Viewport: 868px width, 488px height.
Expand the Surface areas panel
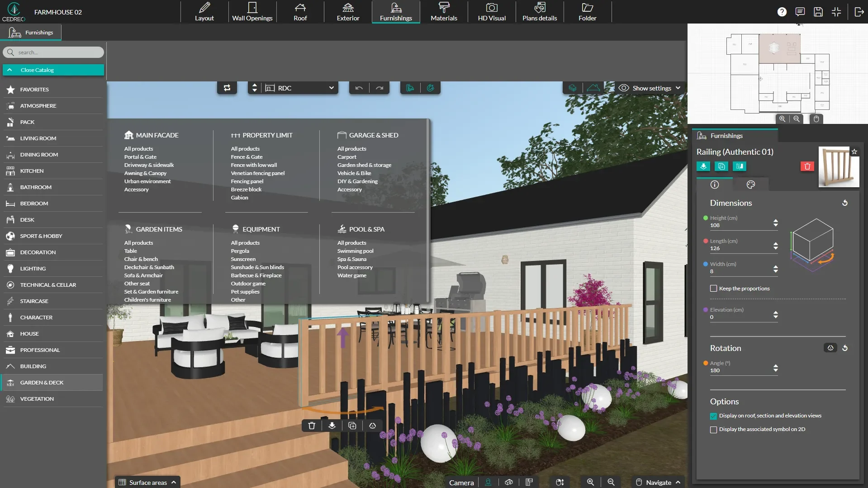tap(147, 482)
